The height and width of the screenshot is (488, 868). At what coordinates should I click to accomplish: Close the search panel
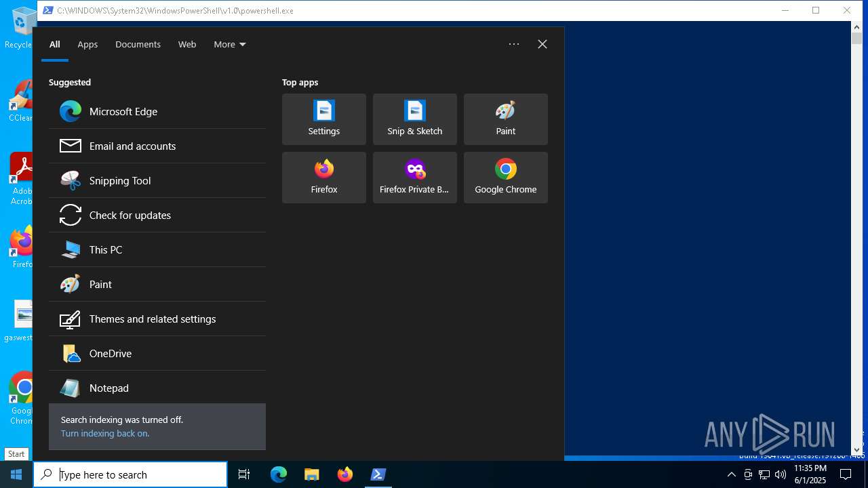pyautogui.click(x=542, y=44)
